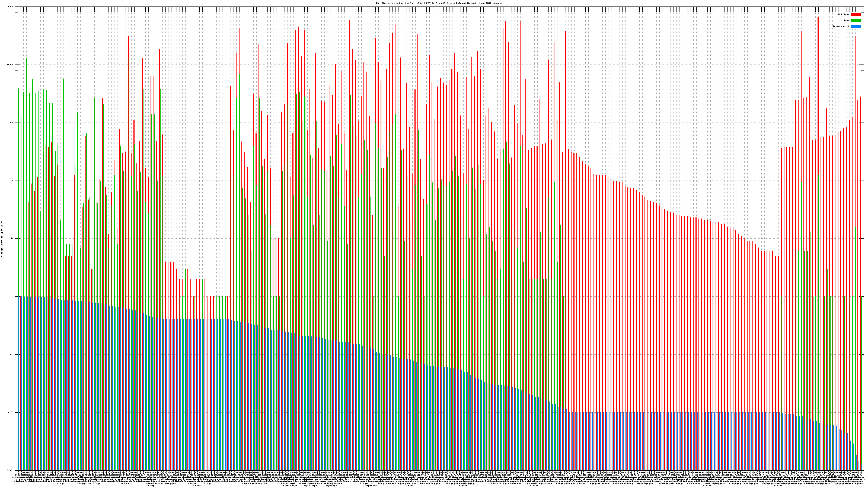
Task: Select the 'Not Spam' legend label text
Action: coord(844,14)
